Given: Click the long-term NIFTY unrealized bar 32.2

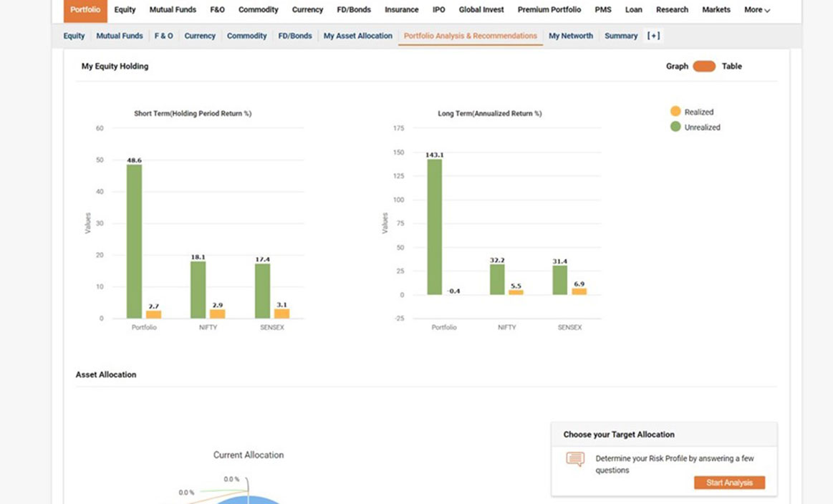Looking at the screenshot, I should tap(497, 279).
